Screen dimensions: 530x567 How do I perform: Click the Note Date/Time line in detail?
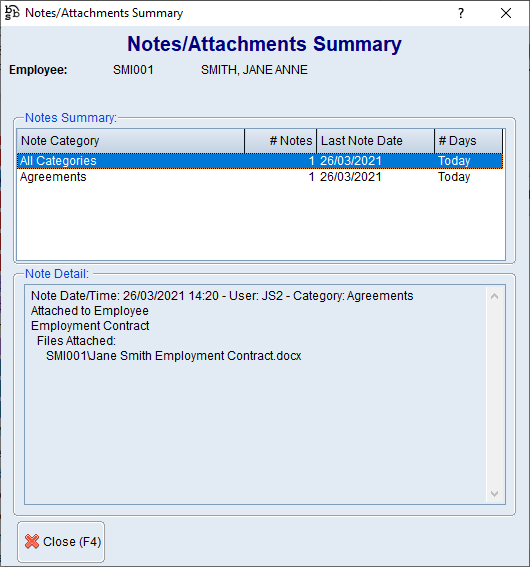coord(222,296)
